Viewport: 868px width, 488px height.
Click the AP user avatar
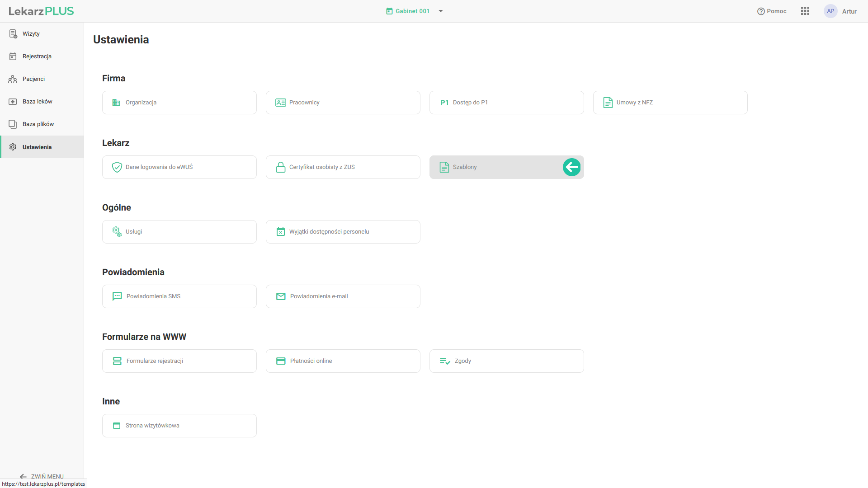[830, 11]
